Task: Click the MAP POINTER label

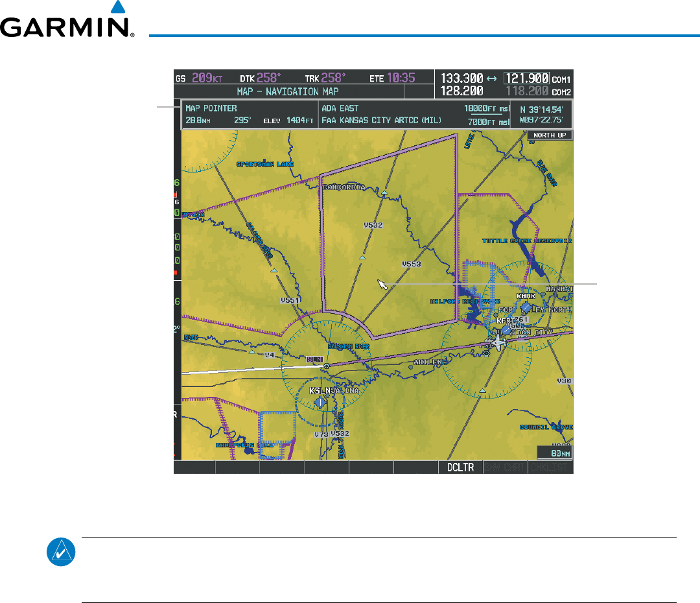Action: coord(211,108)
